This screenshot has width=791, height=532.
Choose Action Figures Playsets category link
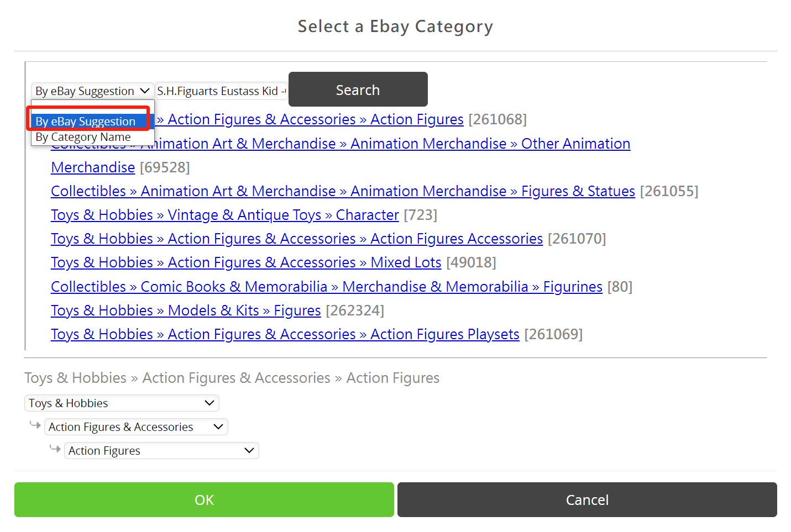pyautogui.click(x=285, y=334)
